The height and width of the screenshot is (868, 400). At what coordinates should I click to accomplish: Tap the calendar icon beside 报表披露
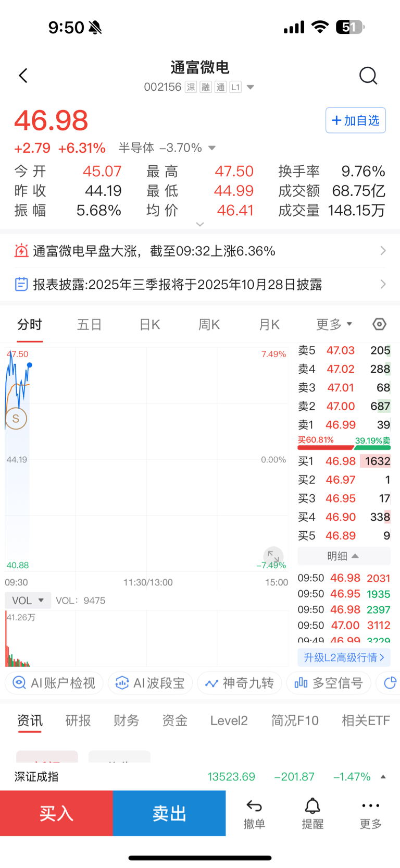pyautogui.click(x=21, y=284)
